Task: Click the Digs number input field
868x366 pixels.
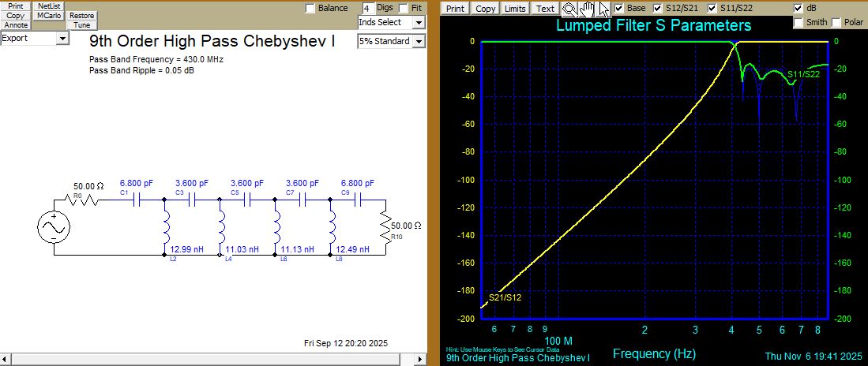Action: 366,8
